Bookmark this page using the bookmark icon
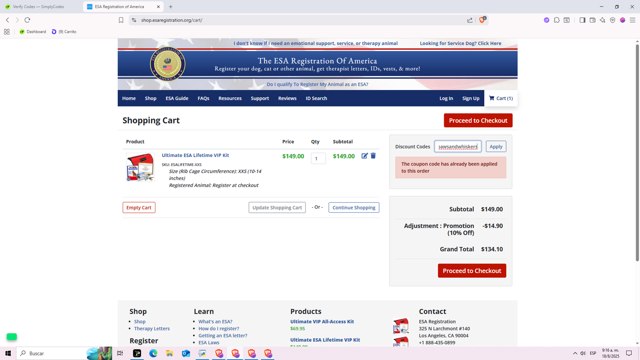This screenshot has width=640, height=360. point(121,20)
